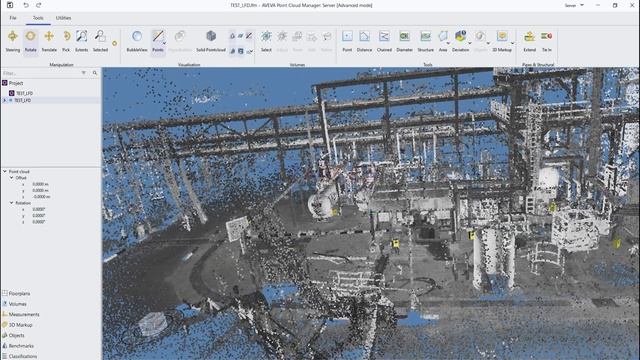Open the File menu

(13, 18)
